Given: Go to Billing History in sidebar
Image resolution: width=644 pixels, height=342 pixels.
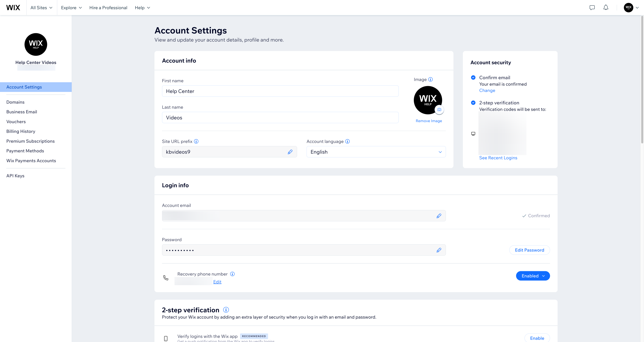Looking at the screenshot, I should [21, 131].
